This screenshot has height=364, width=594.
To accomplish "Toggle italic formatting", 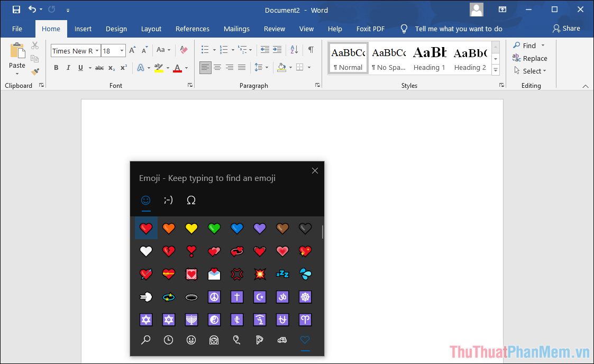I will 68,68.
